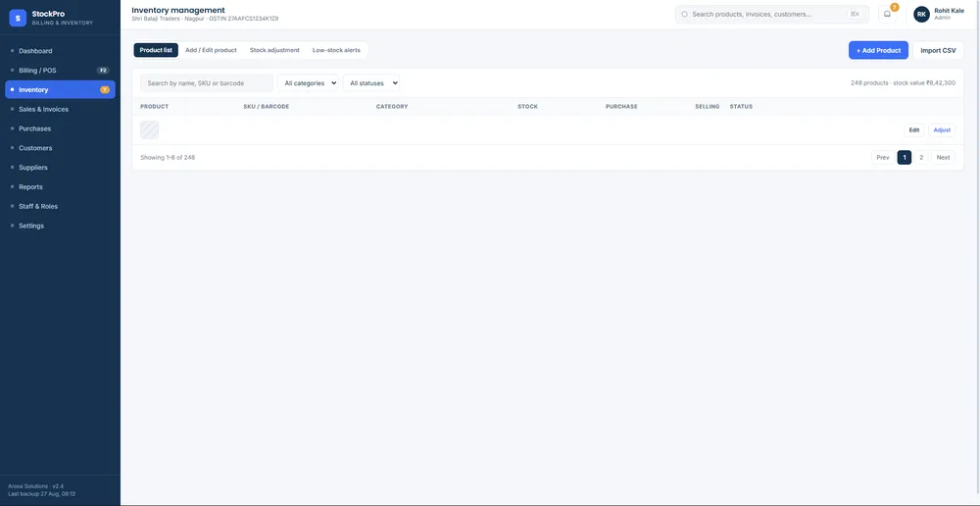This screenshot has height=506, width=980.
Task: Click the Import CSV button
Action: coord(938,50)
